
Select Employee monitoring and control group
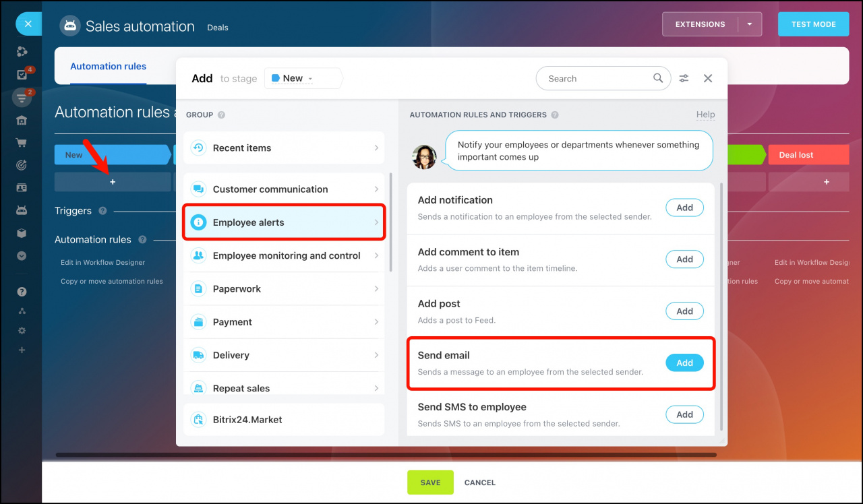[284, 255]
